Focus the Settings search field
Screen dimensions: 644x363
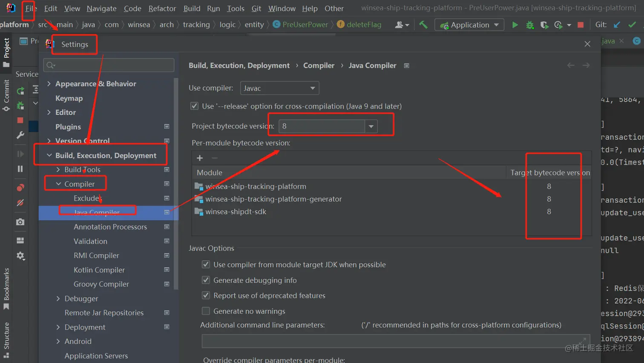click(109, 65)
